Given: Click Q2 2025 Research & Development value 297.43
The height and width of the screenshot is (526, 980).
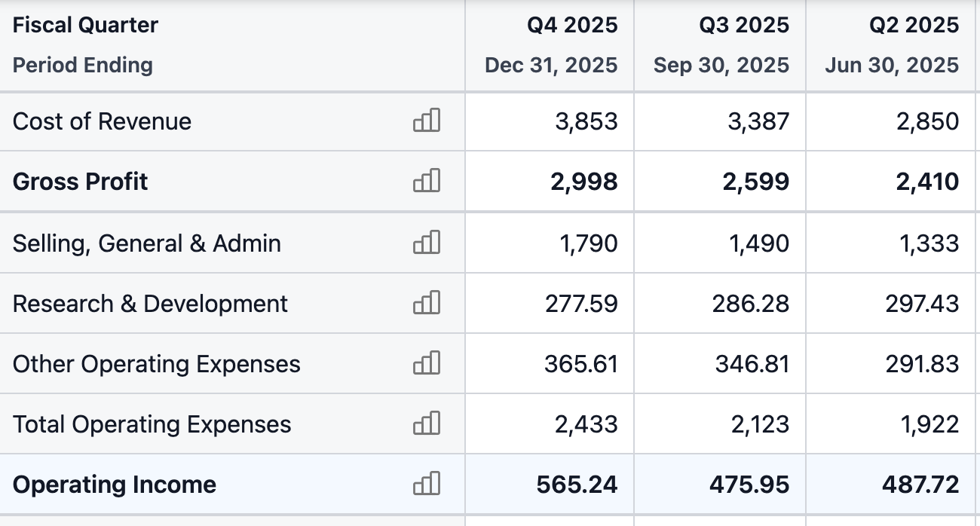Looking at the screenshot, I should [922, 304].
